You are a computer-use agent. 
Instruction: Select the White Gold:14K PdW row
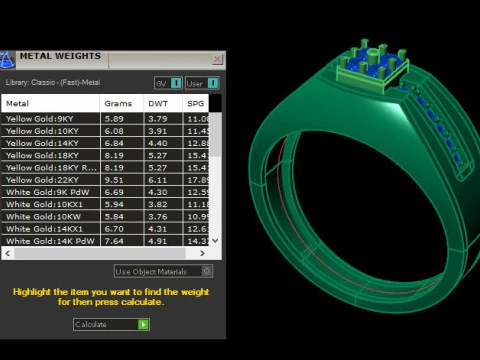105,241
